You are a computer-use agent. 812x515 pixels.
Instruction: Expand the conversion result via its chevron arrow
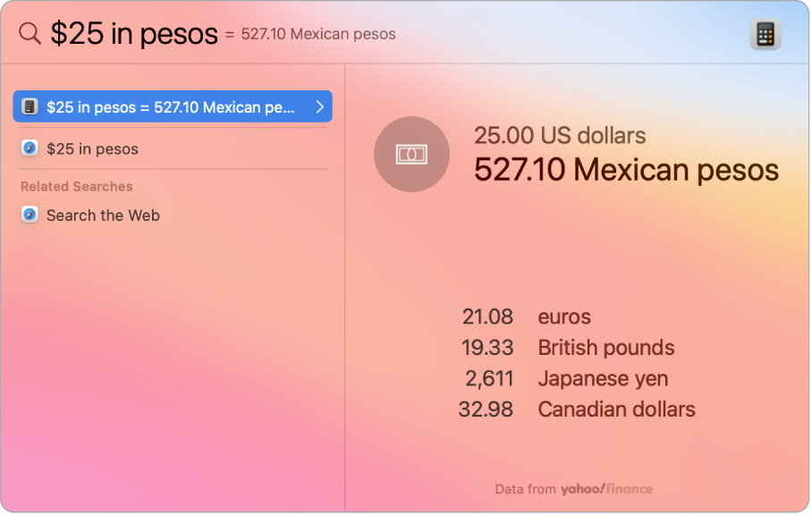(320, 106)
